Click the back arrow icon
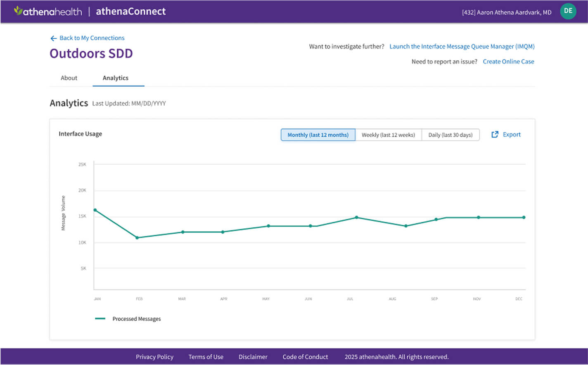Viewport: 588px width, 365px height. pyautogui.click(x=53, y=38)
